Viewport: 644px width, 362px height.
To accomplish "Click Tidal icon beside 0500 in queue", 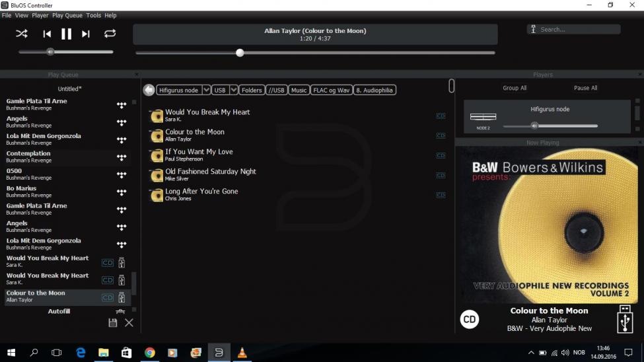I will (x=121, y=174).
